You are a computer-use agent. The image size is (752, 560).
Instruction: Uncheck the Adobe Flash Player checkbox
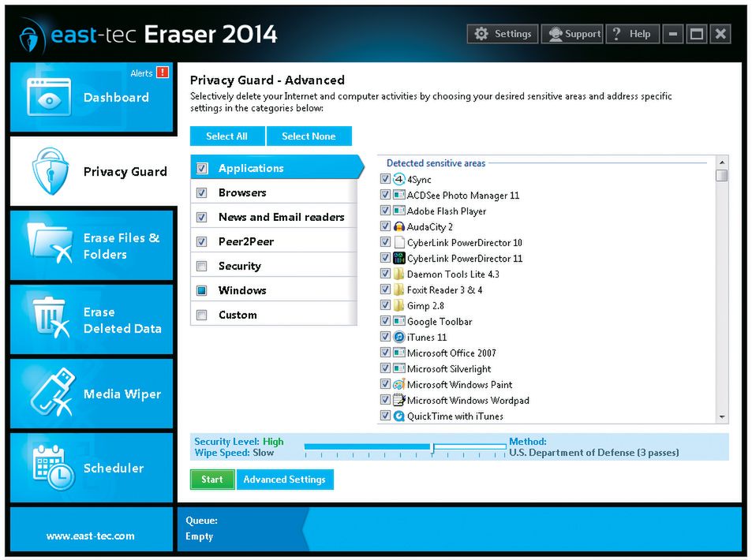[385, 211]
